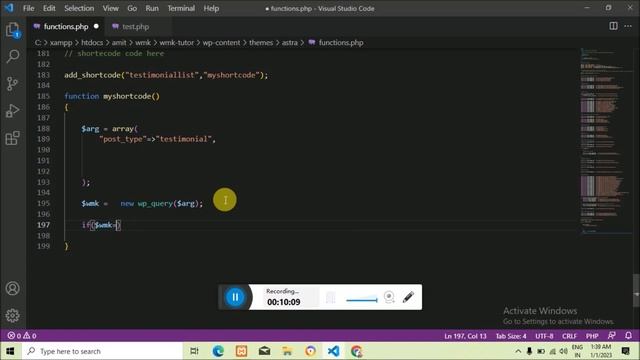Viewport: 640px width, 360px height.
Task: Open the File menu
Action: click(x=29, y=8)
